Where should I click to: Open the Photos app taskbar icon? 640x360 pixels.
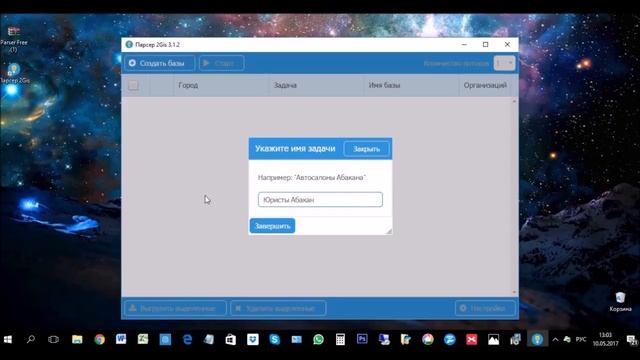tap(493, 340)
